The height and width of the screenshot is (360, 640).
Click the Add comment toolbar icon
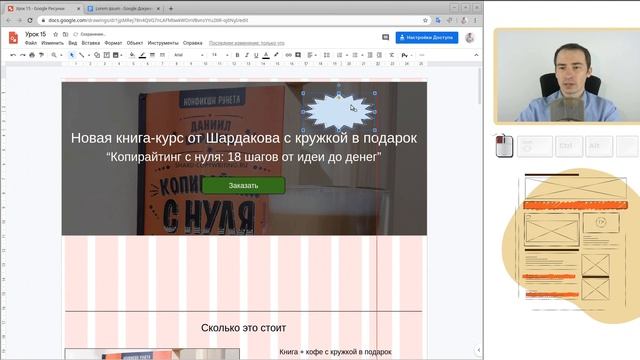coord(298,55)
